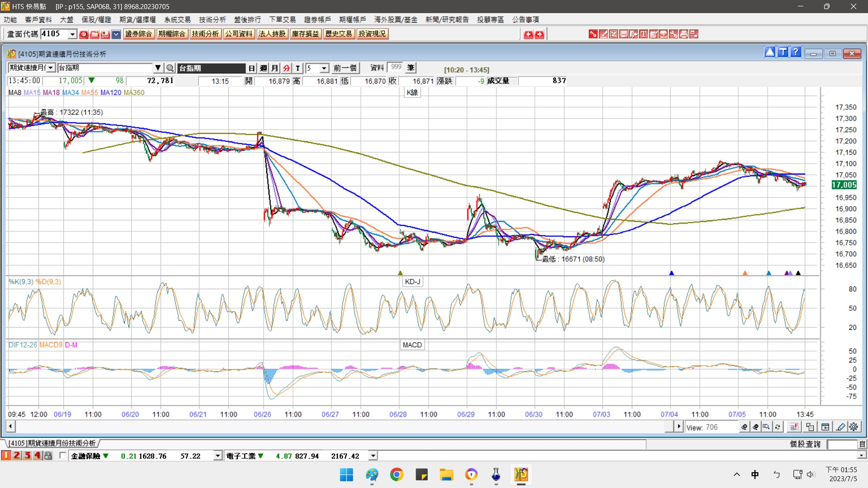
Task: Click the refresh chart icon
Action: pos(778,427)
